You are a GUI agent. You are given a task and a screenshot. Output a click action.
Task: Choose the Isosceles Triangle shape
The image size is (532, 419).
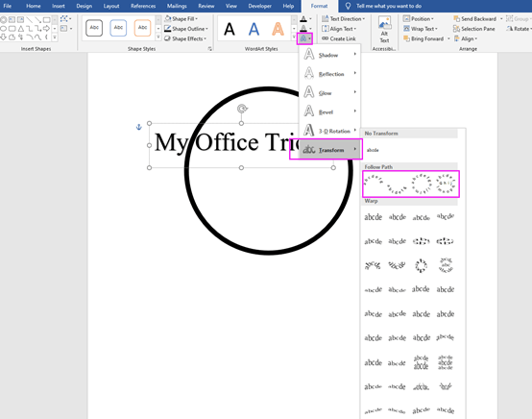21,29
